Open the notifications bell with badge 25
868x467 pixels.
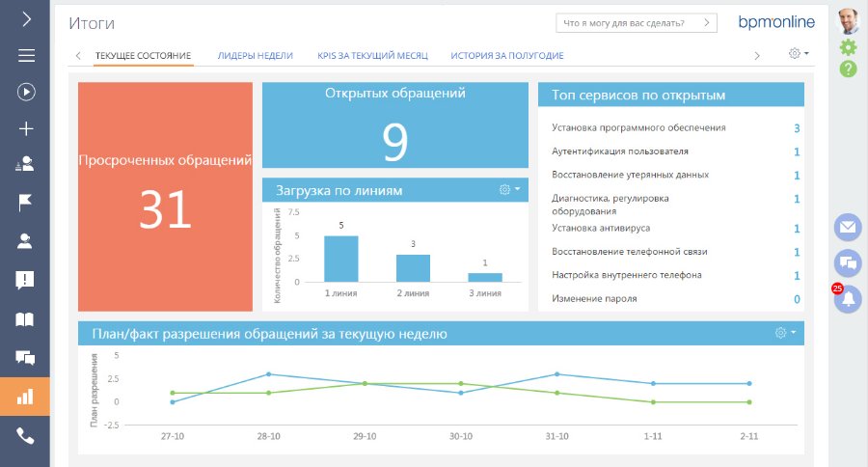point(848,299)
